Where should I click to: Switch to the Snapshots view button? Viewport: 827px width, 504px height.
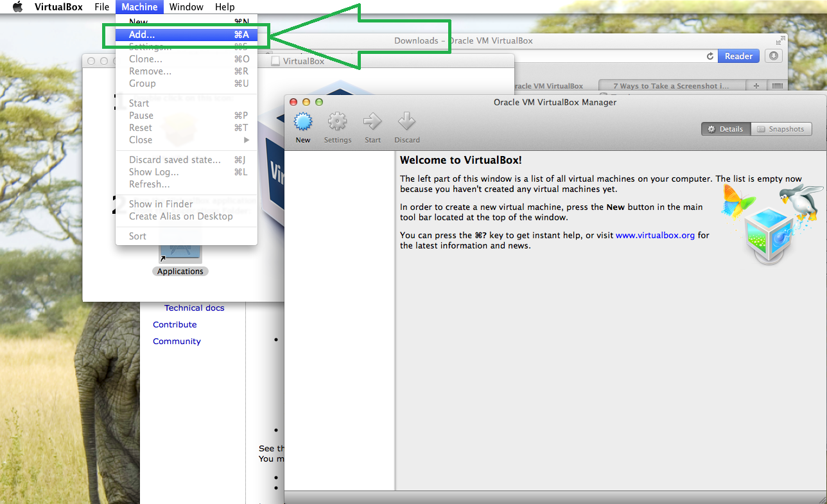pos(781,129)
